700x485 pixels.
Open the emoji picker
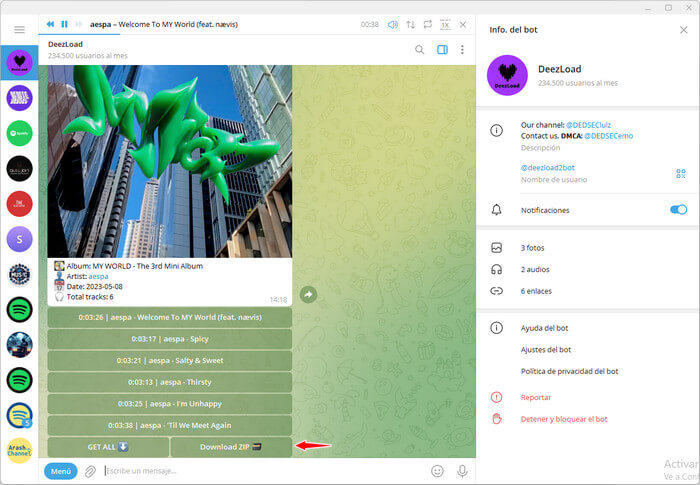click(x=438, y=471)
